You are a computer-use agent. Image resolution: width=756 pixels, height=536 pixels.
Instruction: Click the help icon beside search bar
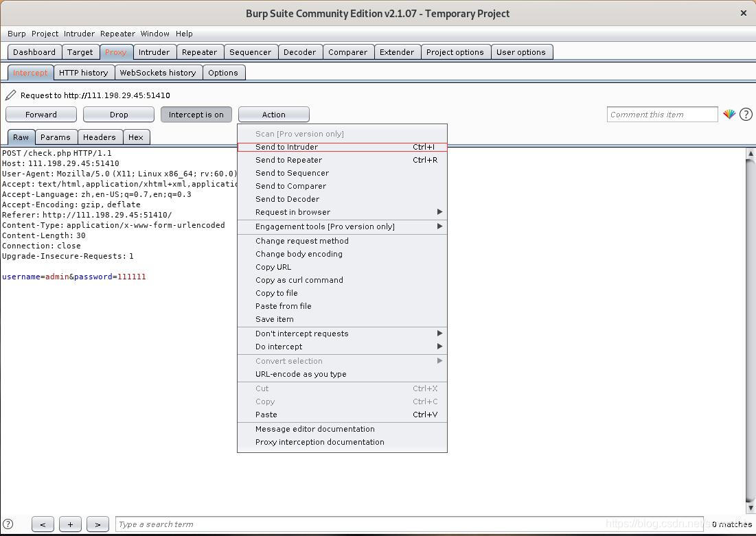click(x=8, y=524)
